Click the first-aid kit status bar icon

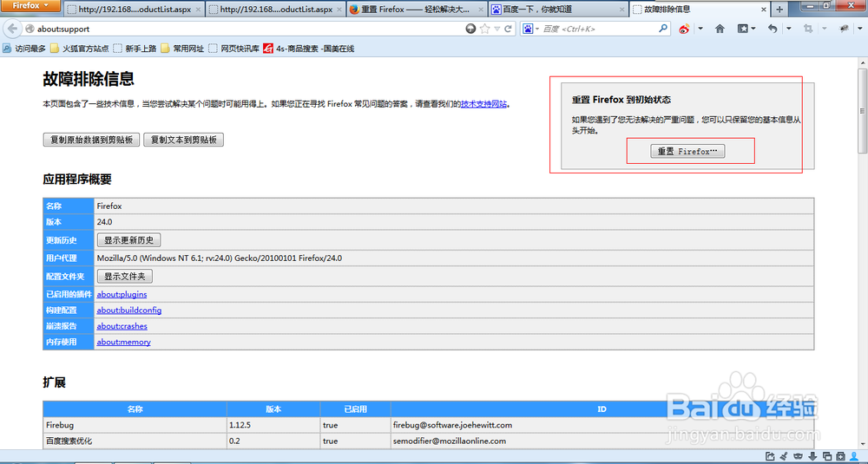(x=841, y=456)
